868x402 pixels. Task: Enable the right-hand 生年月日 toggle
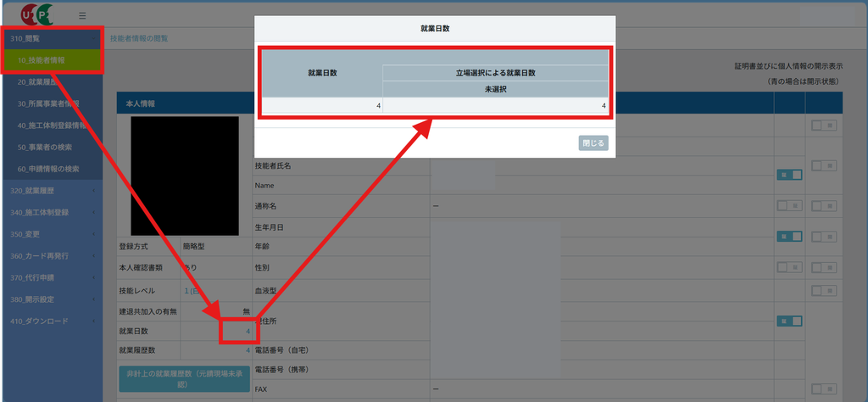(x=824, y=237)
